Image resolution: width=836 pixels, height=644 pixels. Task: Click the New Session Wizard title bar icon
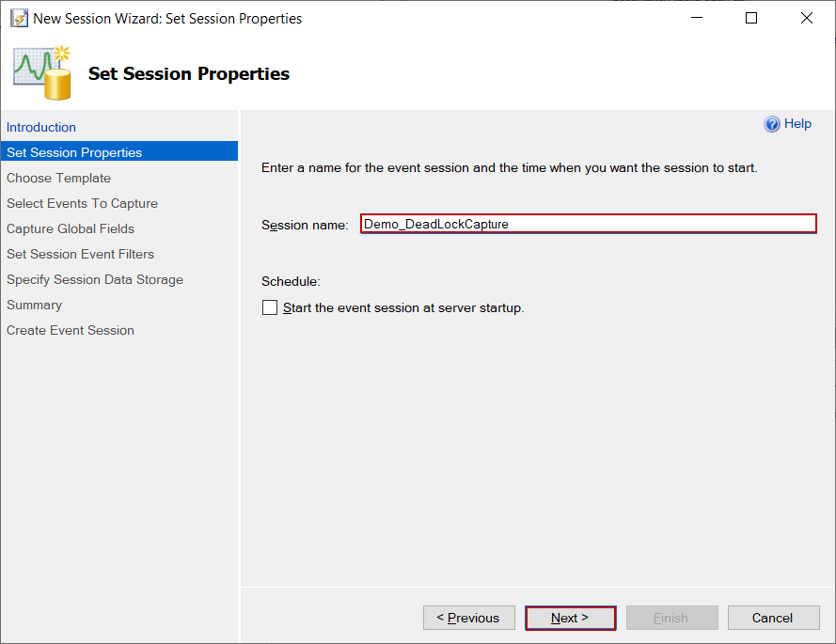(19, 17)
